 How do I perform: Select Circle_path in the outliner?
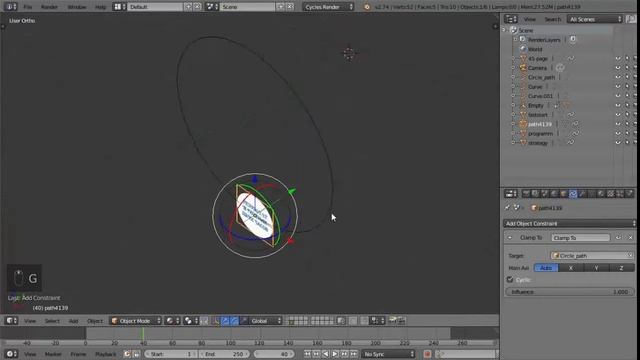coord(541,77)
